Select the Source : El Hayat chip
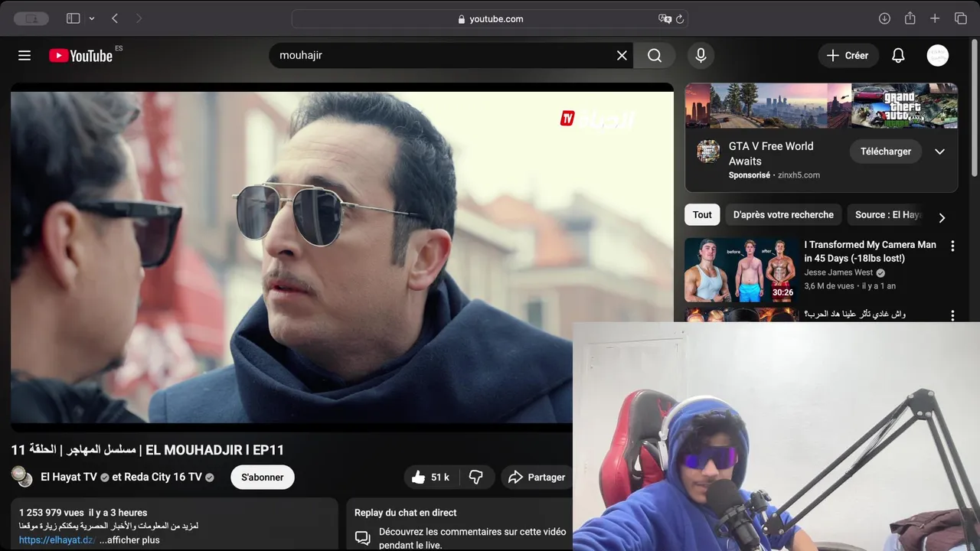Viewport: 980px width, 551px height. (887, 215)
